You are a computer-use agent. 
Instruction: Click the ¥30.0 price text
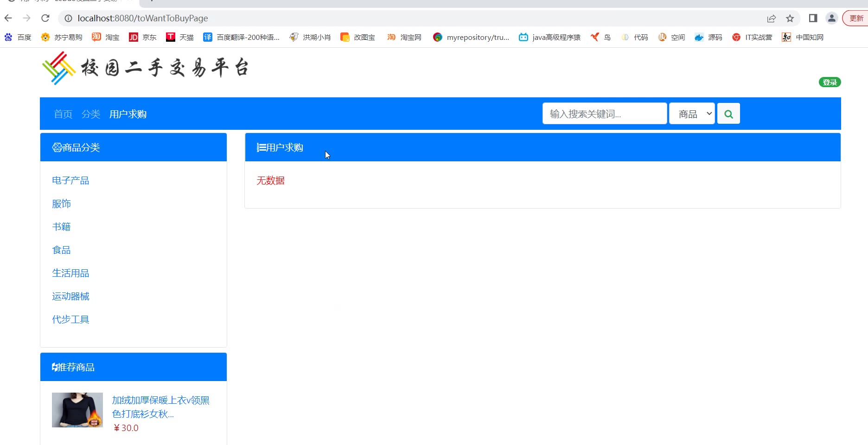[126, 428]
